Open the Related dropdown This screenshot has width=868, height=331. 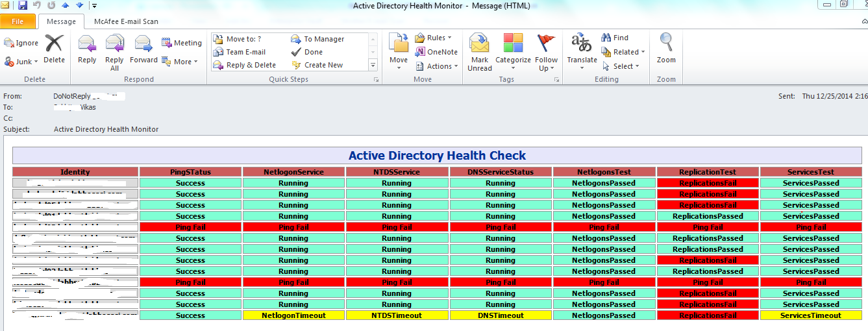click(x=623, y=52)
